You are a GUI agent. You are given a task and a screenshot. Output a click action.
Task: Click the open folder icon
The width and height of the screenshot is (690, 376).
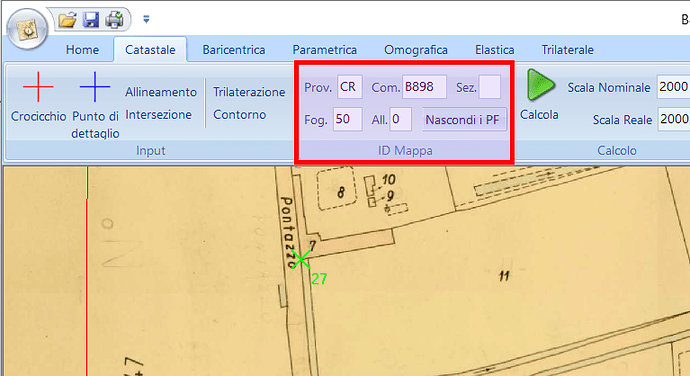click(68, 20)
